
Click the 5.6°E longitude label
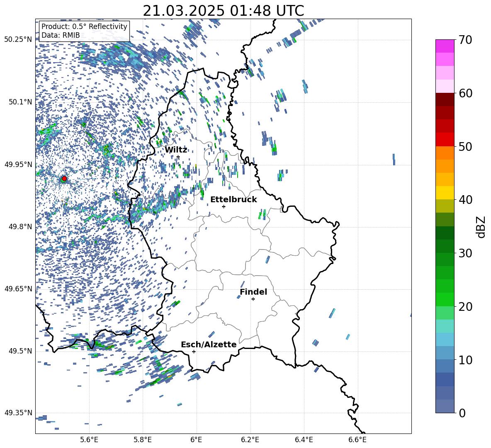[89, 440]
